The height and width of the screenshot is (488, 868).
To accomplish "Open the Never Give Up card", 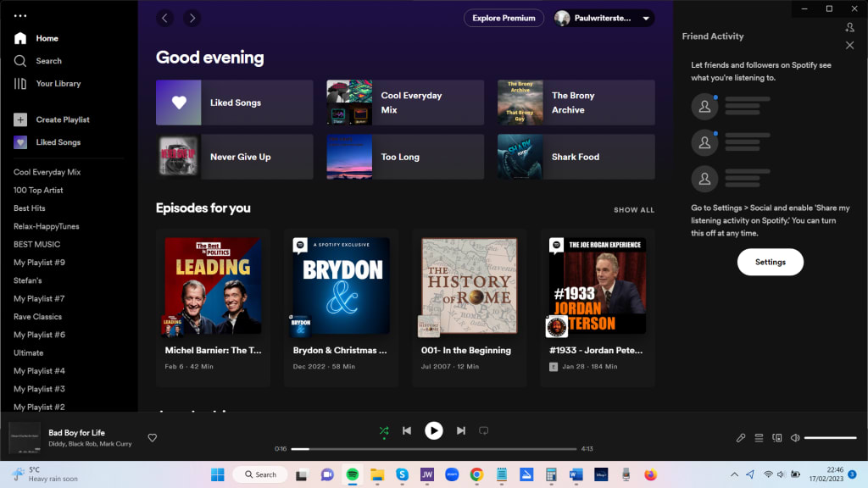I will coord(234,157).
